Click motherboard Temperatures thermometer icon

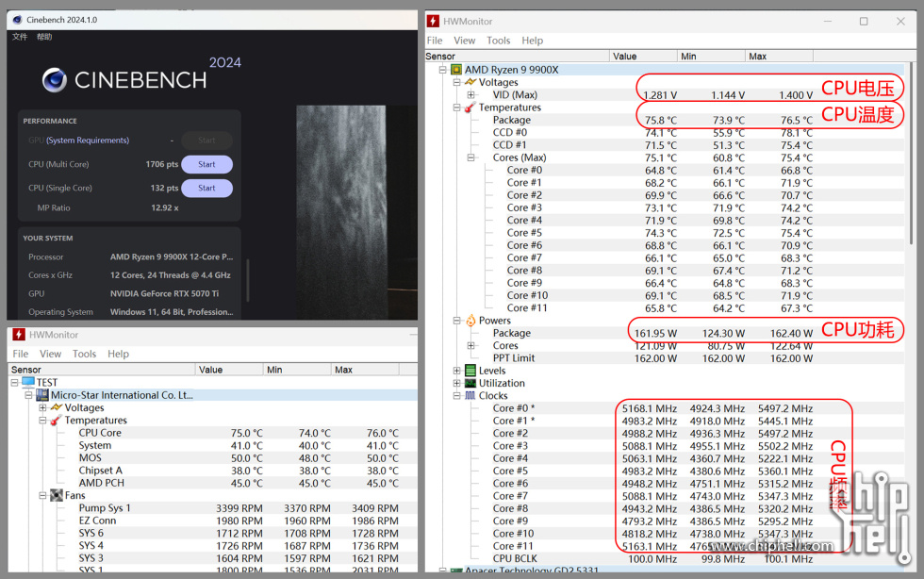click(56, 421)
